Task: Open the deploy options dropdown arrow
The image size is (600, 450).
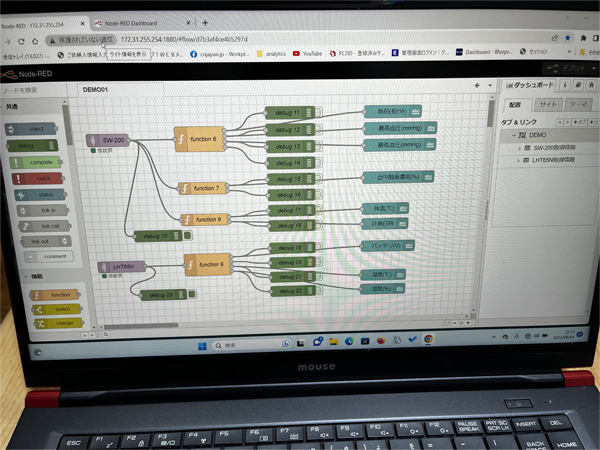Action: pos(593,68)
